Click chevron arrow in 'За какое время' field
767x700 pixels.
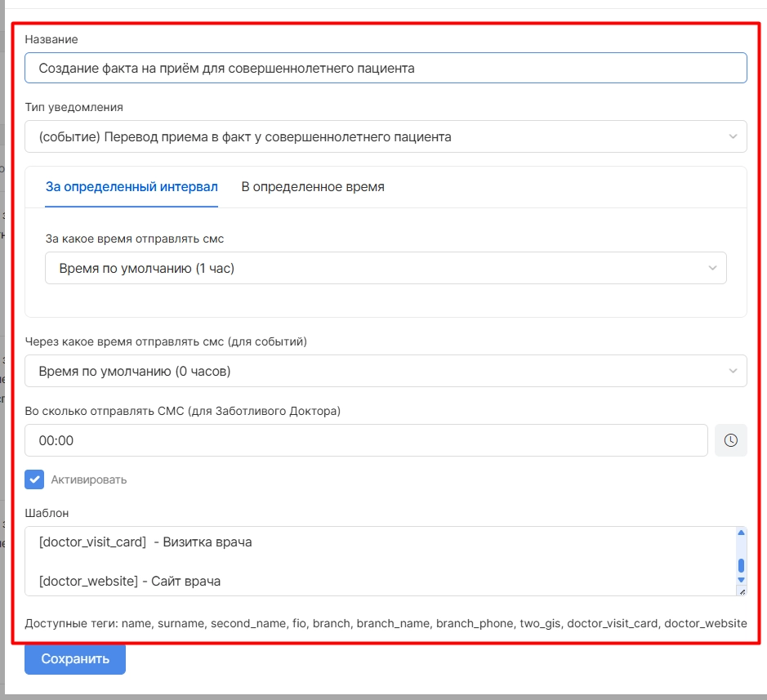click(712, 268)
